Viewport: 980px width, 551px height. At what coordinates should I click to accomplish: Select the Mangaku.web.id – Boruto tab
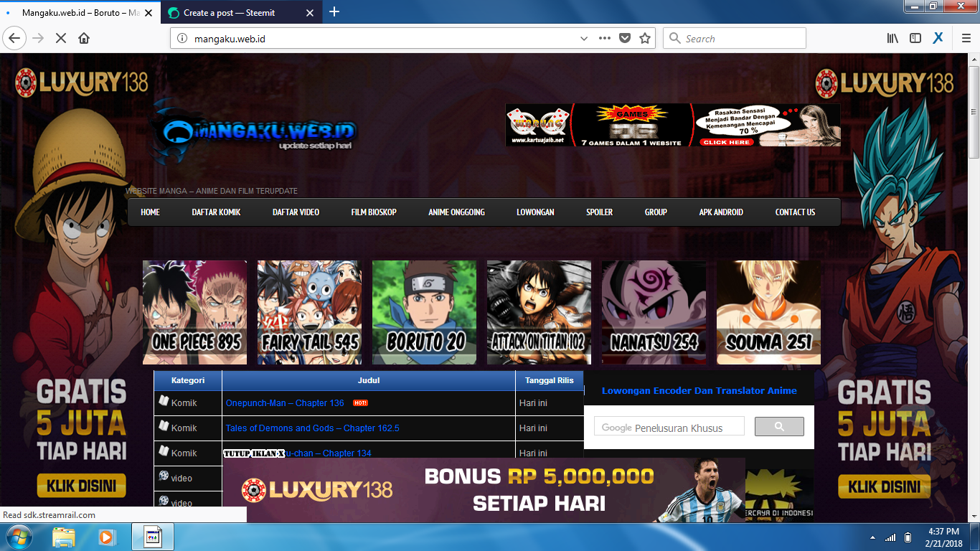coord(80,13)
